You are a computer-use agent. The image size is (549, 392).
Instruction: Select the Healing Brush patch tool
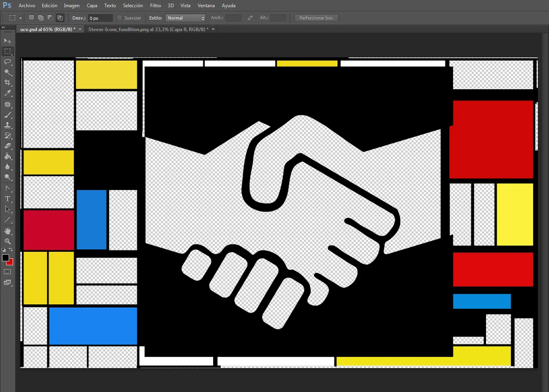pos(7,105)
